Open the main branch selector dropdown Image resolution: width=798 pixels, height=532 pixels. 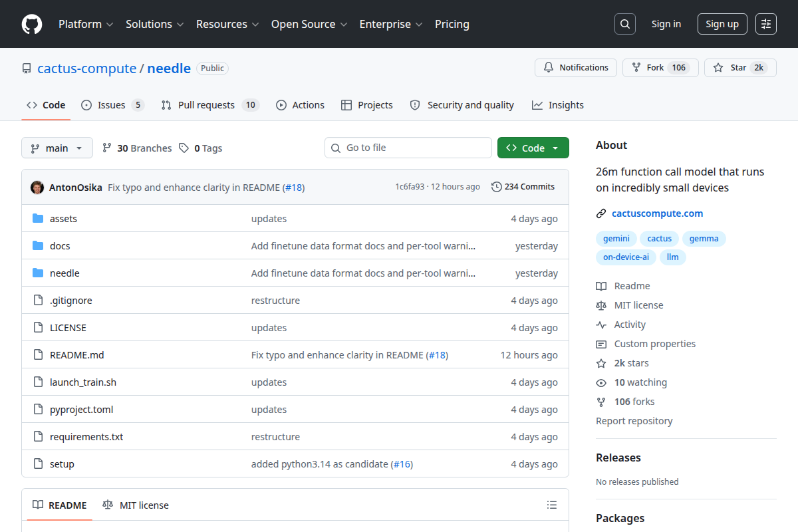click(x=57, y=148)
